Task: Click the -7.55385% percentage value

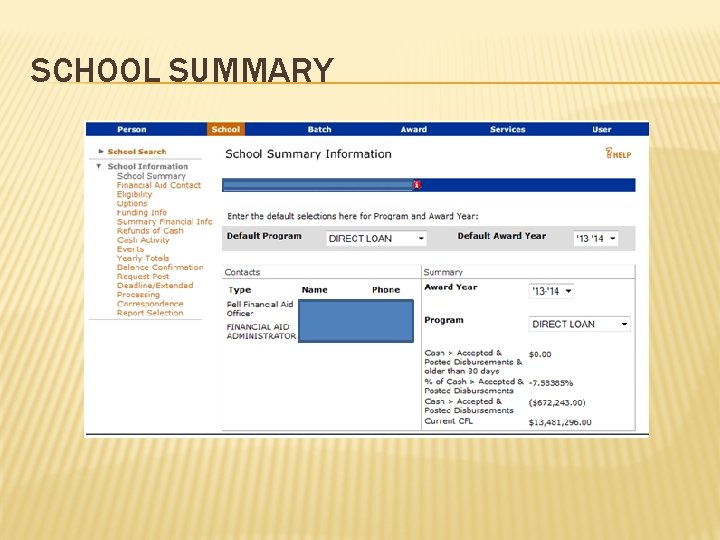Action: click(551, 383)
